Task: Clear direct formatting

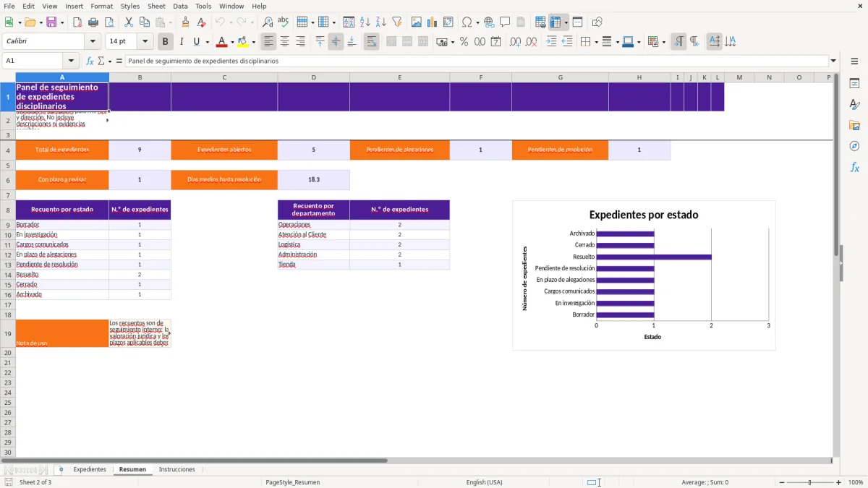Action: coord(201,22)
